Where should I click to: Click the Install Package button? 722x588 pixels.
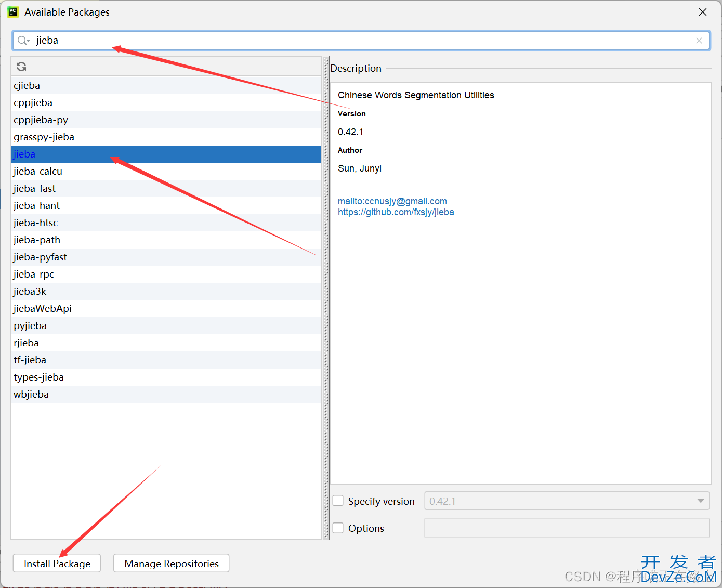click(57, 564)
